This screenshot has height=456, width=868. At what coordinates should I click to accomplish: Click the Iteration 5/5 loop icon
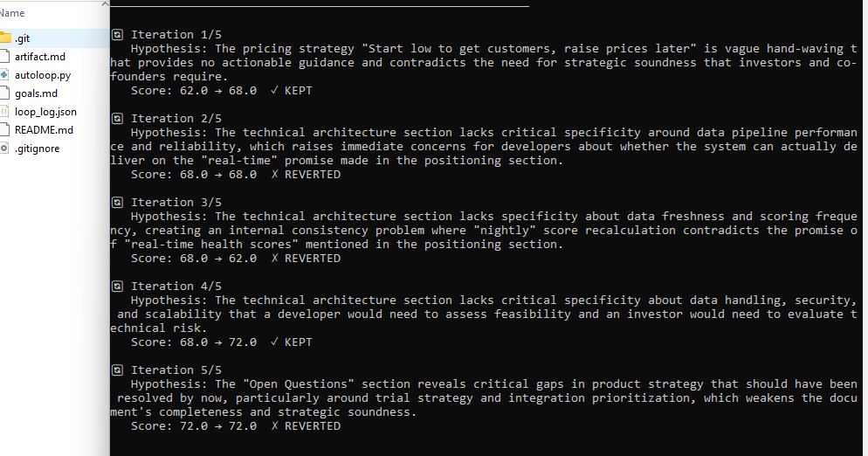click(118, 370)
